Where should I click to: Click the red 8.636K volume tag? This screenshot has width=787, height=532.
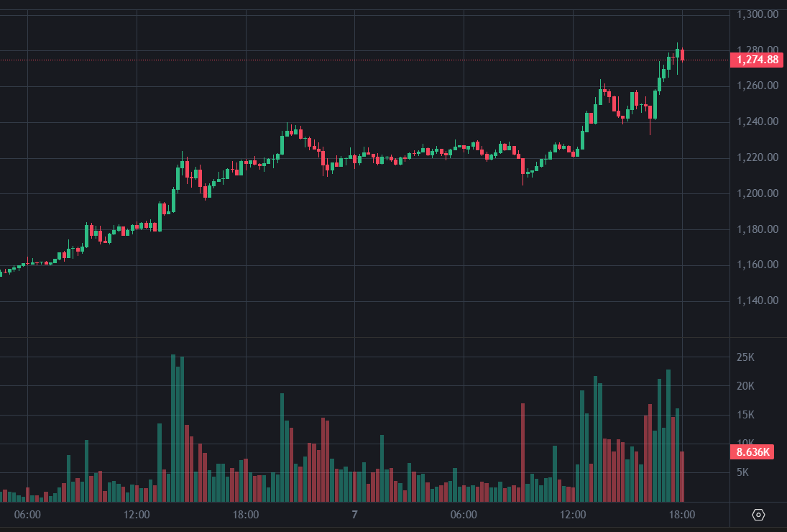pyautogui.click(x=753, y=452)
